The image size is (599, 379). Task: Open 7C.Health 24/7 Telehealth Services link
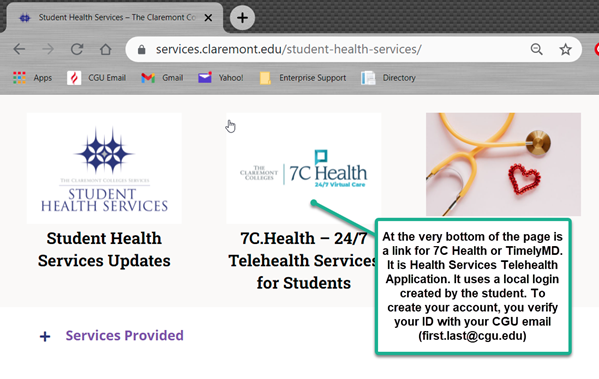(x=303, y=261)
